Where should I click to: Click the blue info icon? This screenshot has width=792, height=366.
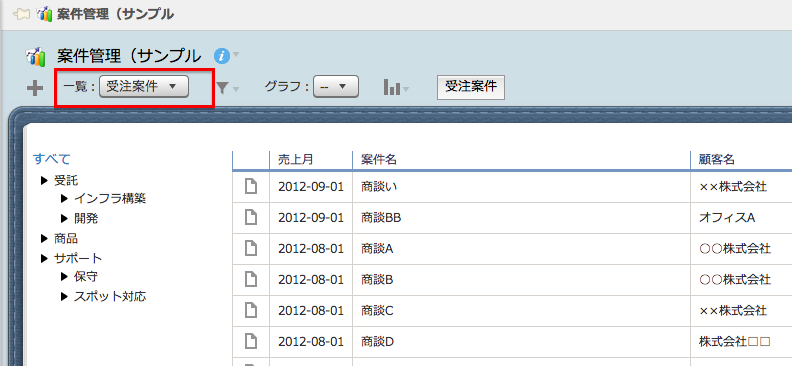[x=222, y=56]
